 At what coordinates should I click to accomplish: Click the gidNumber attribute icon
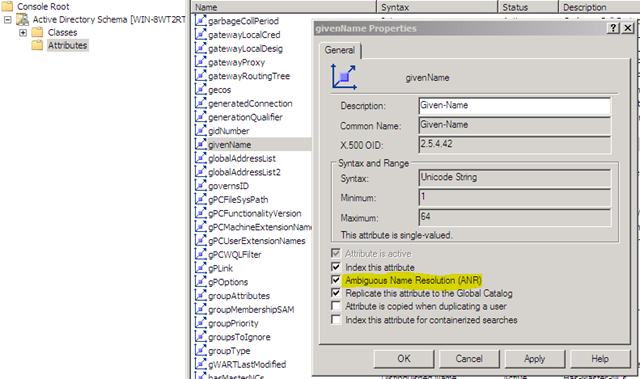click(200, 131)
